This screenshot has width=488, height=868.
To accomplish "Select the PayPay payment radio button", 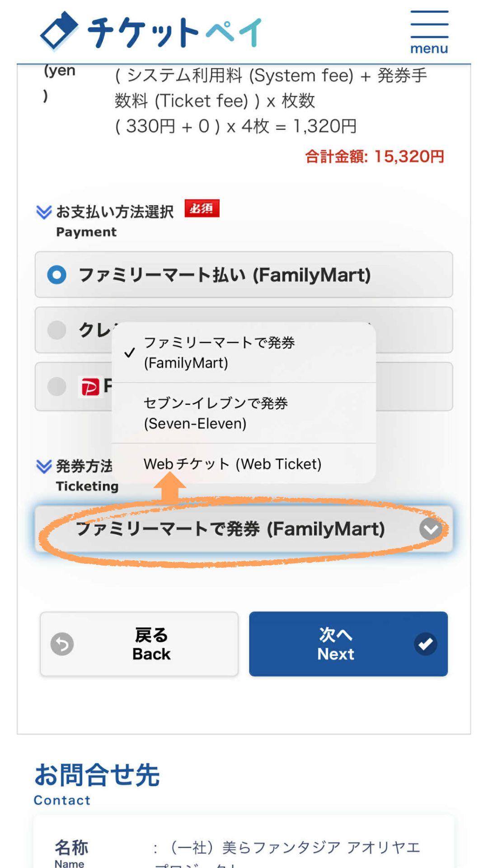I will pos(57,387).
